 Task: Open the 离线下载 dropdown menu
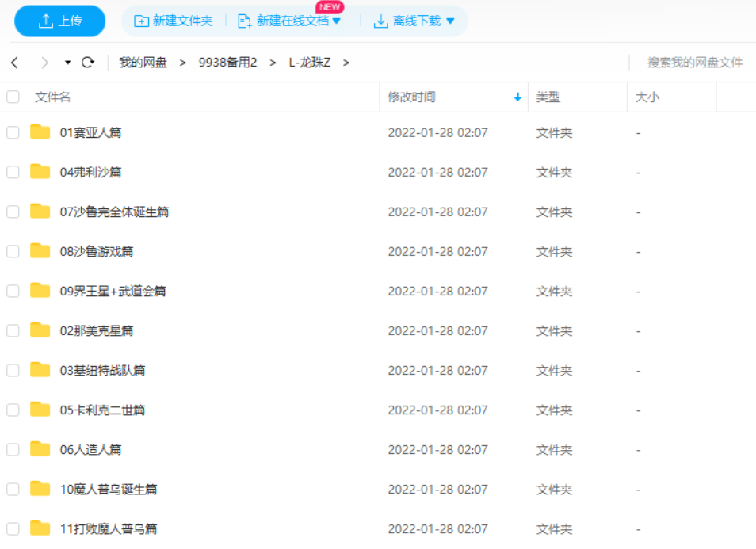tap(450, 21)
